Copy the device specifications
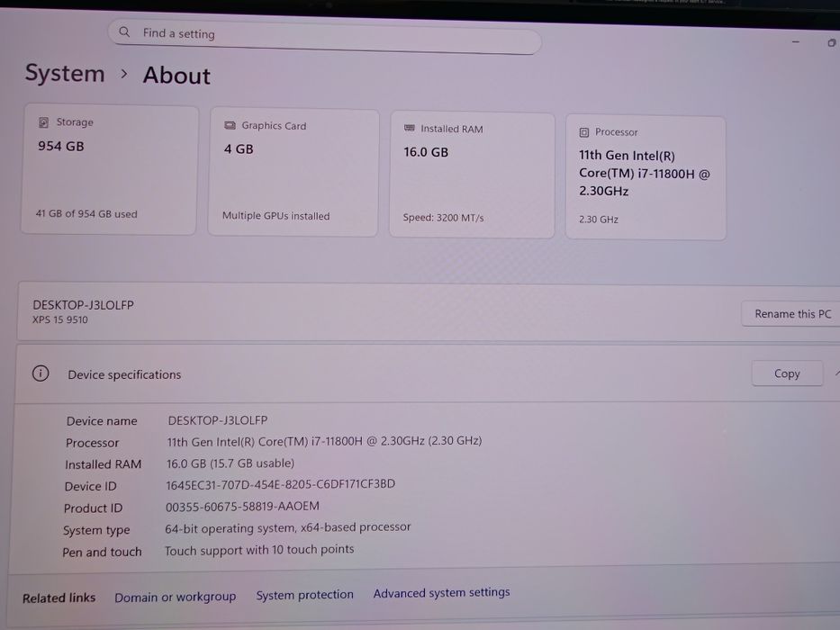Viewport: 840px width, 630px height. tap(787, 373)
